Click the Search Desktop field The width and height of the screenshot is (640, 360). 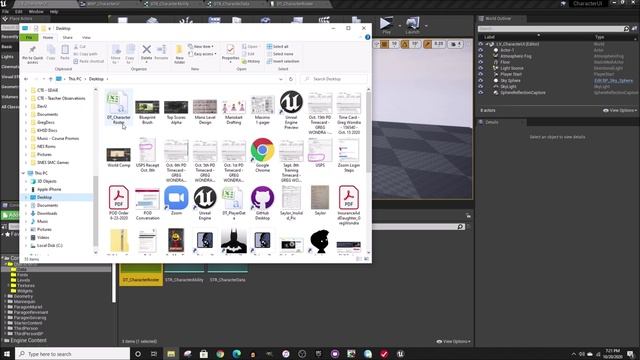(334, 79)
